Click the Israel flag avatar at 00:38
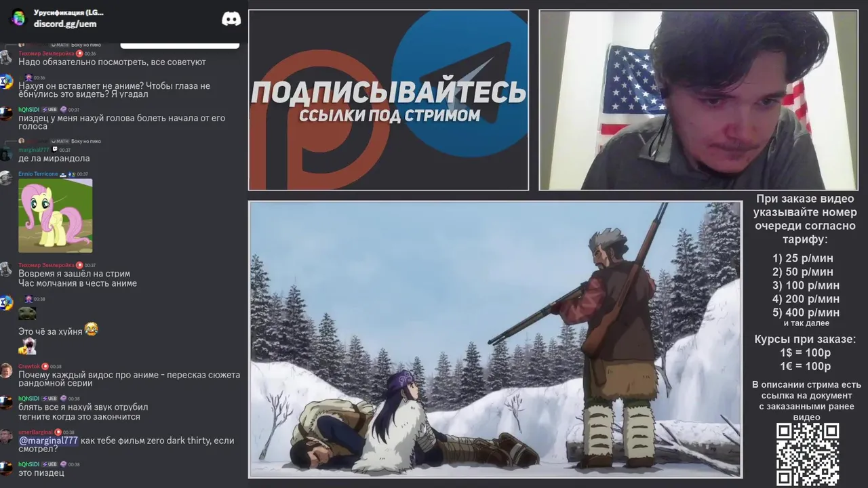 pyautogui.click(x=6, y=303)
